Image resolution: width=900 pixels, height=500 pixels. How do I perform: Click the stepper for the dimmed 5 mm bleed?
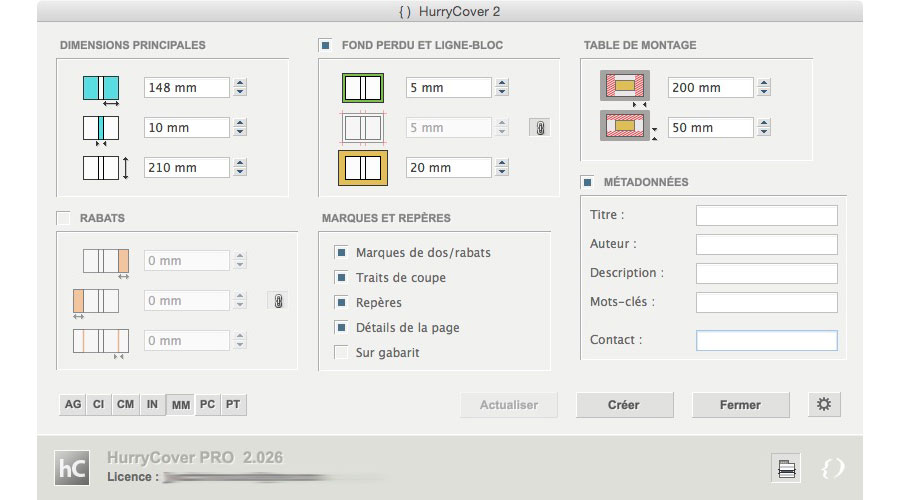(x=502, y=127)
